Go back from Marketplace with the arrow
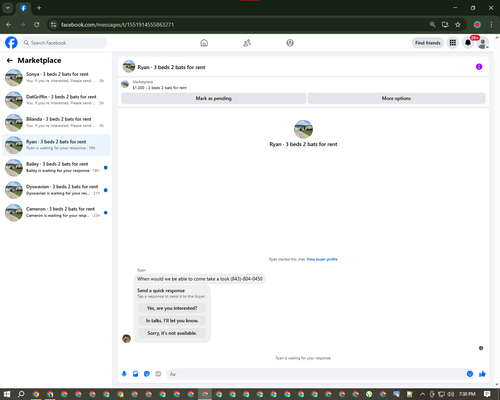The height and width of the screenshot is (400, 500). [x=10, y=60]
